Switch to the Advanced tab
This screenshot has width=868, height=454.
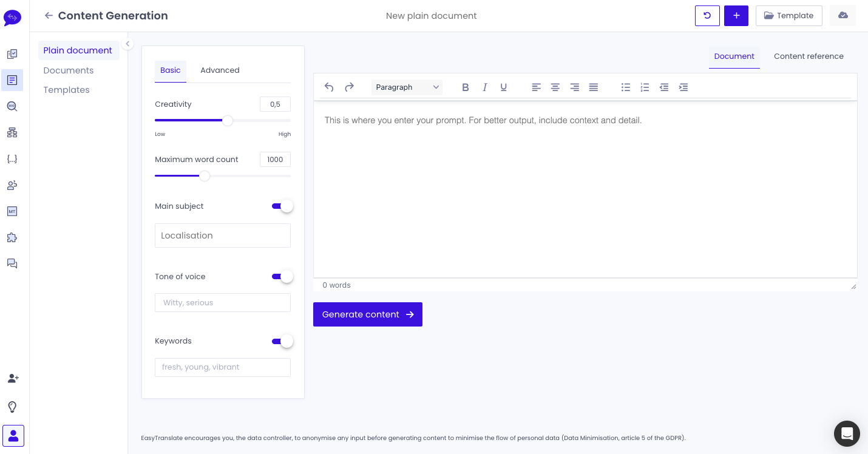pyautogui.click(x=220, y=70)
